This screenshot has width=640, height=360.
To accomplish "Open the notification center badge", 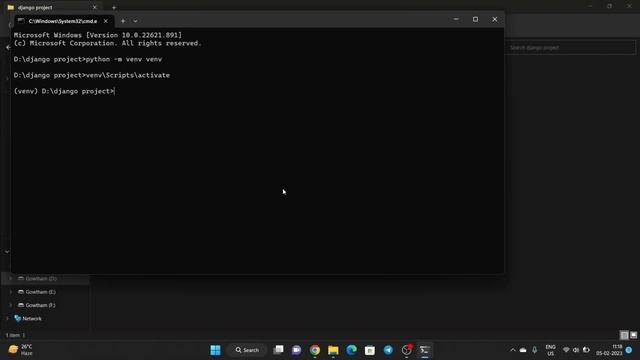I will (x=629, y=350).
